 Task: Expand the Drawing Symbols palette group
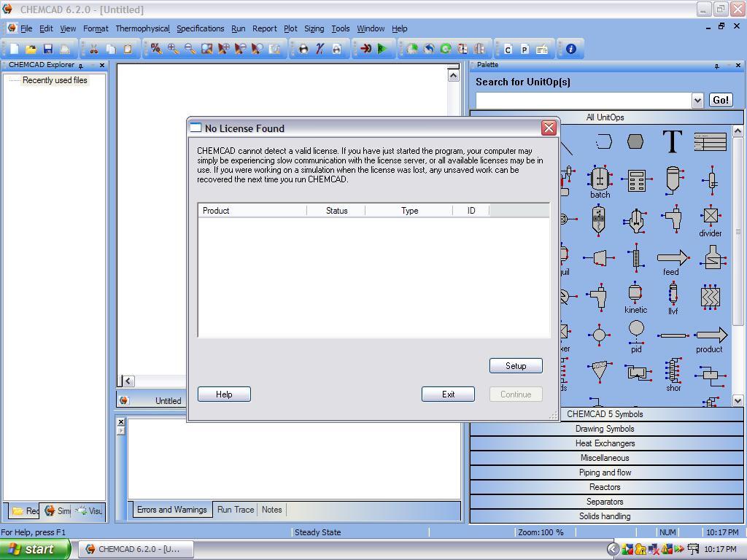click(605, 429)
